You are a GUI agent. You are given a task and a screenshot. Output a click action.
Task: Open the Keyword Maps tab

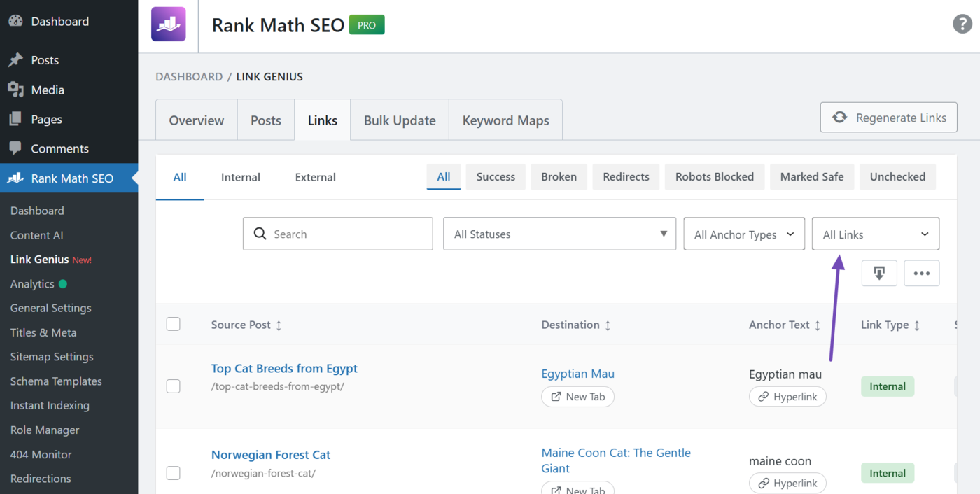[x=505, y=120]
